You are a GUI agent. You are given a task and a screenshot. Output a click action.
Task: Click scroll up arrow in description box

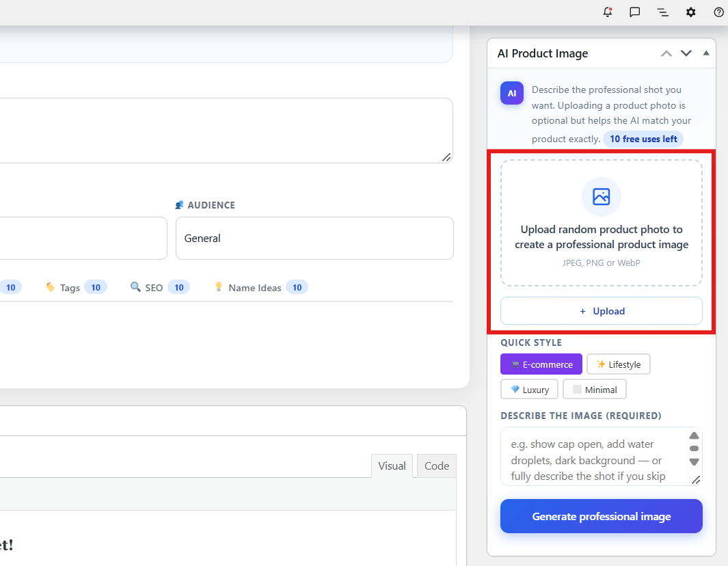pyautogui.click(x=694, y=435)
